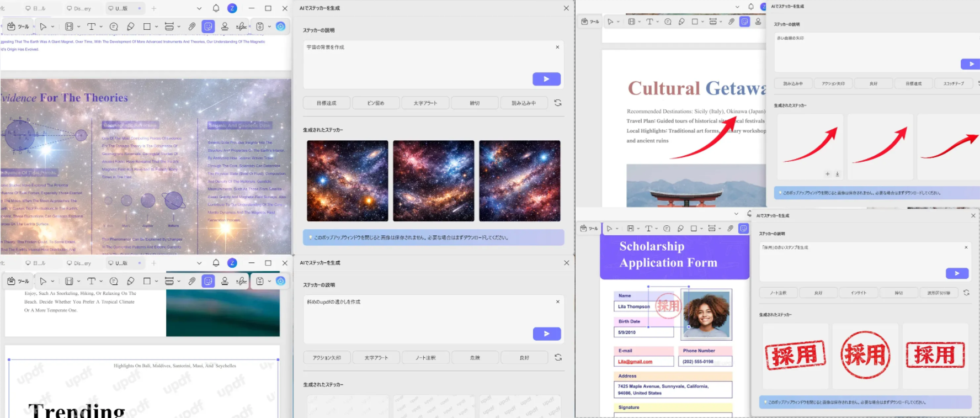Add a new tab in the space-background window

click(x=154, y=8)
